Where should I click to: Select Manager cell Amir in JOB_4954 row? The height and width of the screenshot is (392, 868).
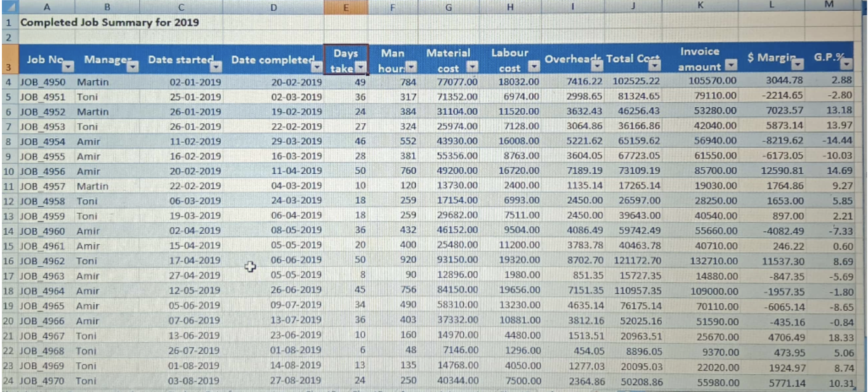88,141
